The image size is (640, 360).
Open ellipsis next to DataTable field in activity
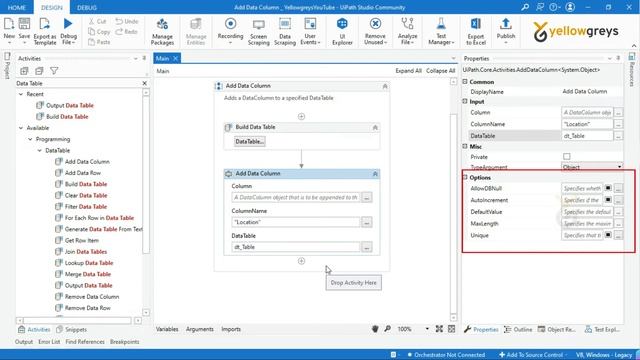pyautogui.click(x=367, y=247)
